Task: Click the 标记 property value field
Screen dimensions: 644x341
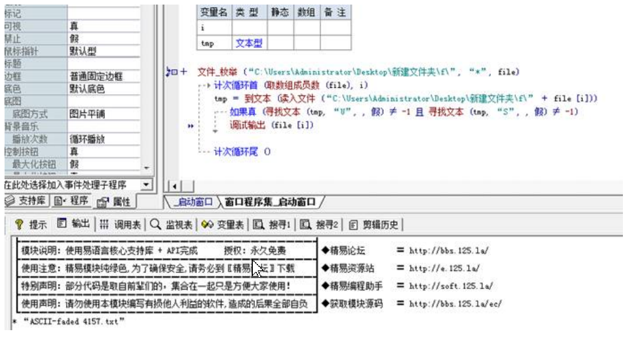Action: click(x=104, y=13)
